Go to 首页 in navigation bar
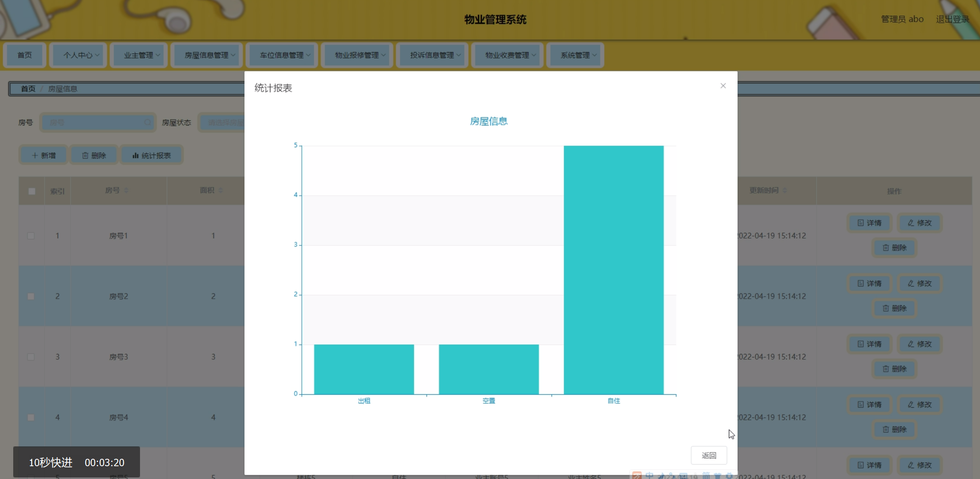Screen dimensions: 980x479 pyautogui.click(x=24, y=55)
